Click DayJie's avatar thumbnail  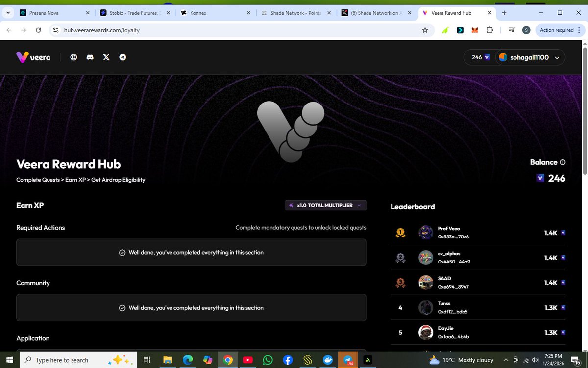coord(426,333)
